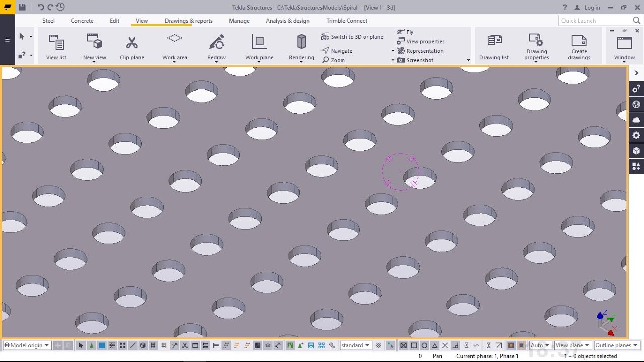Click the Navigate command
The width and height of the screenshot is (644, 362).
[337, 51]
